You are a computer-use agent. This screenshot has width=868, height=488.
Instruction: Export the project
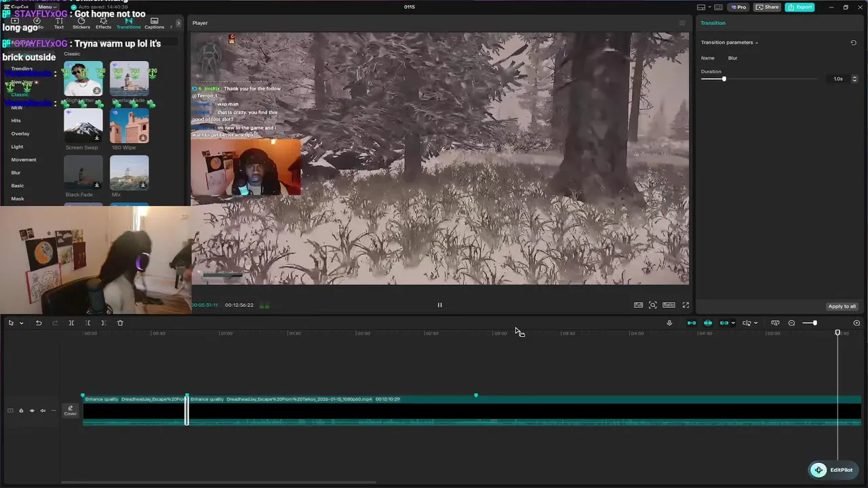coord(800,7)
